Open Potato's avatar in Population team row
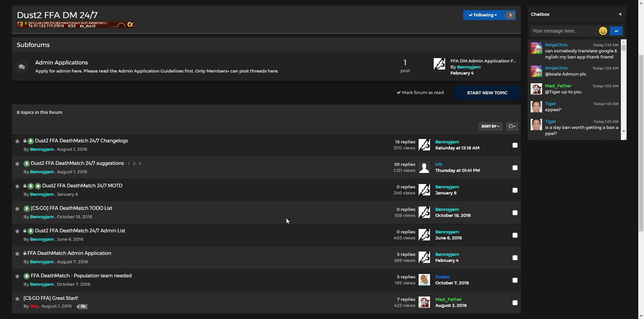The height and width of the screenshot is (319, 644). click(424, 280)
